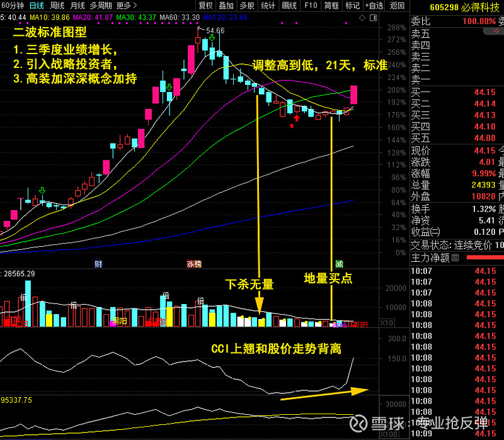Click the 财 financial event marker
The image size is (504, 440).
click(98, 264)
